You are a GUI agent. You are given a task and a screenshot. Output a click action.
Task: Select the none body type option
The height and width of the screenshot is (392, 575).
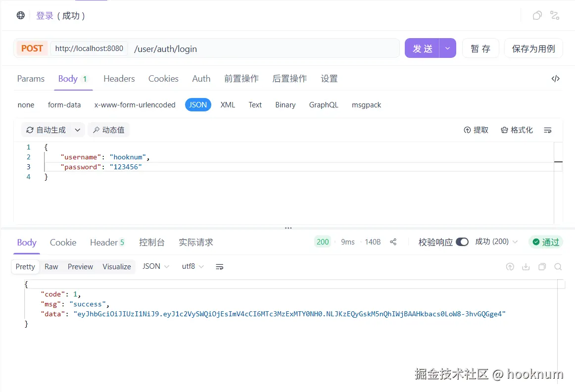[26, 105]
